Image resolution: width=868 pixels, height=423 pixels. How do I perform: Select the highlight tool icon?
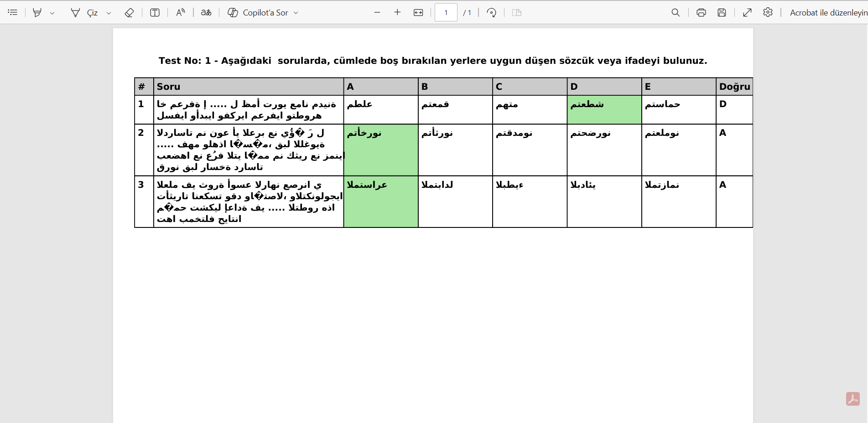tap(37, 12)
